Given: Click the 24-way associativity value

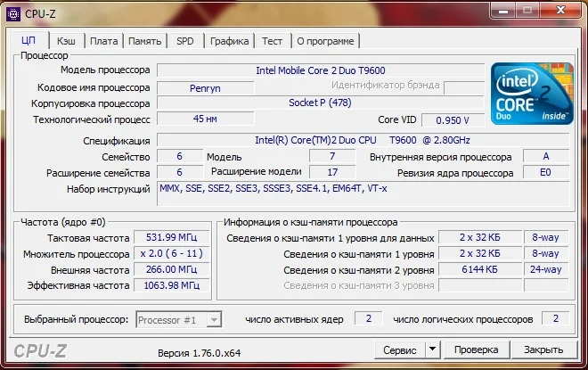Looking at the screenshot, I should 546,269.
